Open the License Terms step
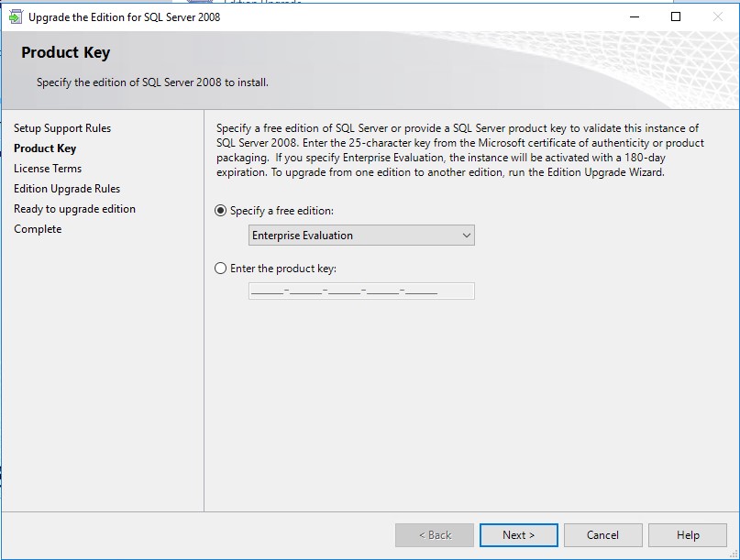Viewport: 740px width, 560px height. click(48, 169)
